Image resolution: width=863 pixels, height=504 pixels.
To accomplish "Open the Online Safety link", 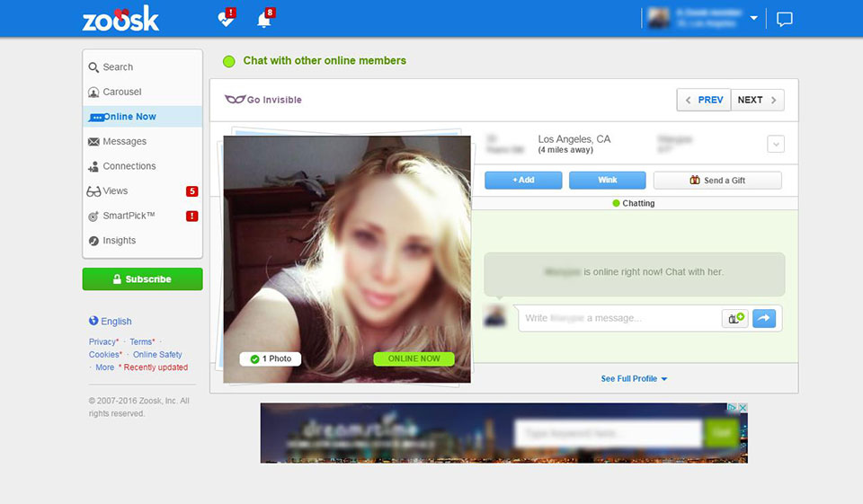I will [x=157, y=354].
